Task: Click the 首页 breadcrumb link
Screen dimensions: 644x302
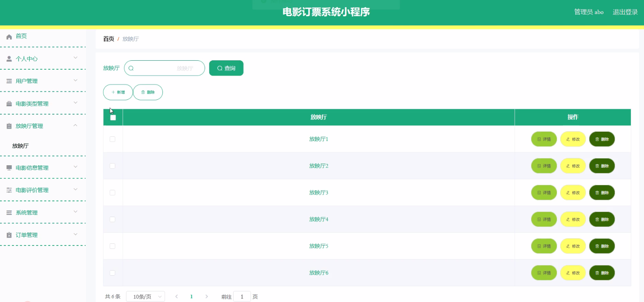Action: pos(108,39)
